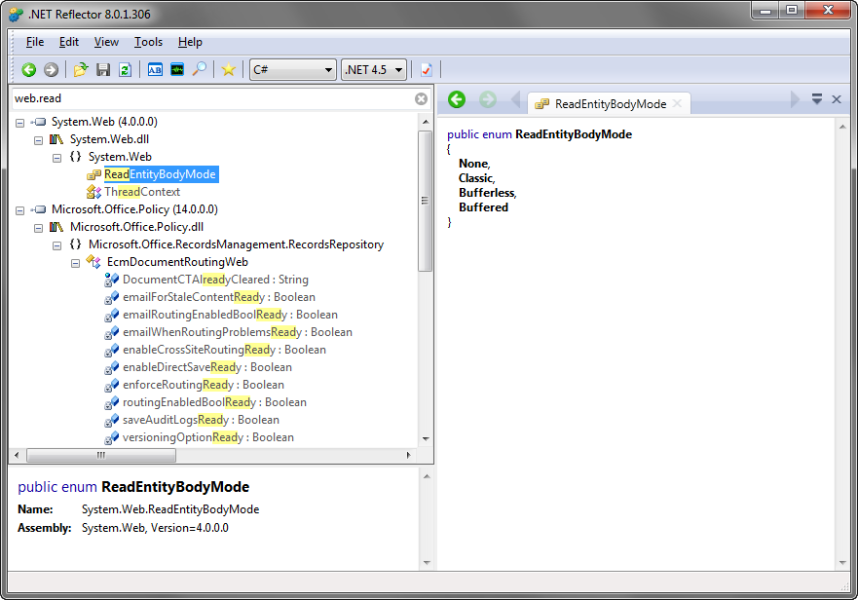The height and width of the screenshot is (600, 858).
Task: Click the green back arrow in code pane
Action: pos(456,100)
